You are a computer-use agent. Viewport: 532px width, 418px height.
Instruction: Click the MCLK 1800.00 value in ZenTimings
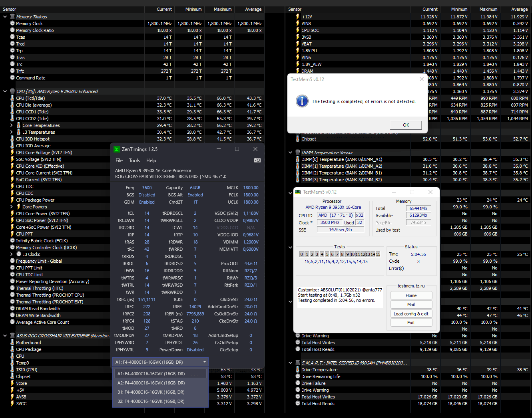coord(251,188)
